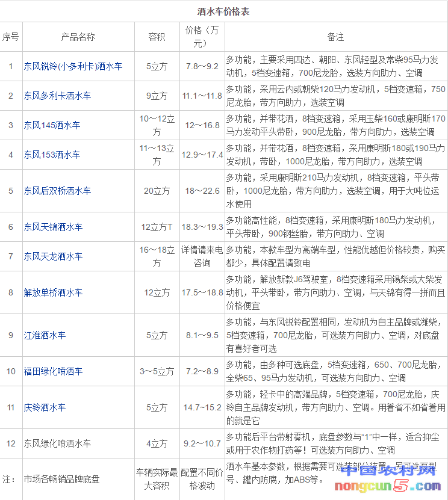Click remarks for 东风多利卡洒水车 mentioning 云内或朝柴120马力
This screenshot has height=500, width=448.
(x=335, y=96)
